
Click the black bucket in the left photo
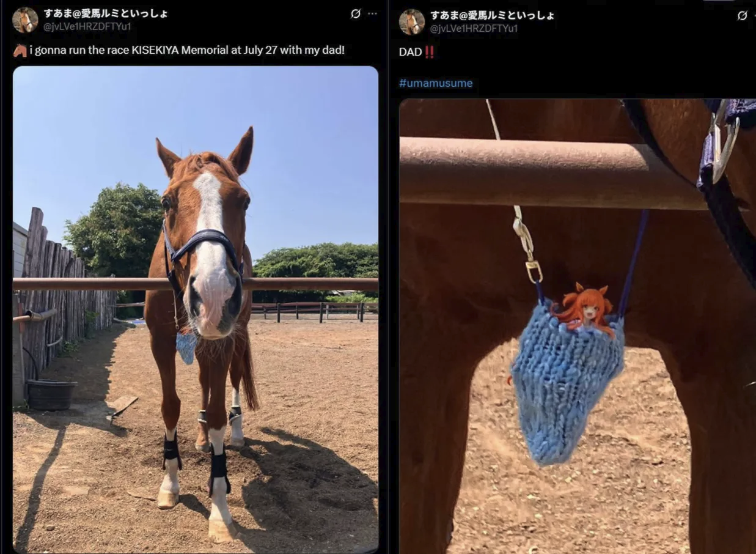pos(52,394)
